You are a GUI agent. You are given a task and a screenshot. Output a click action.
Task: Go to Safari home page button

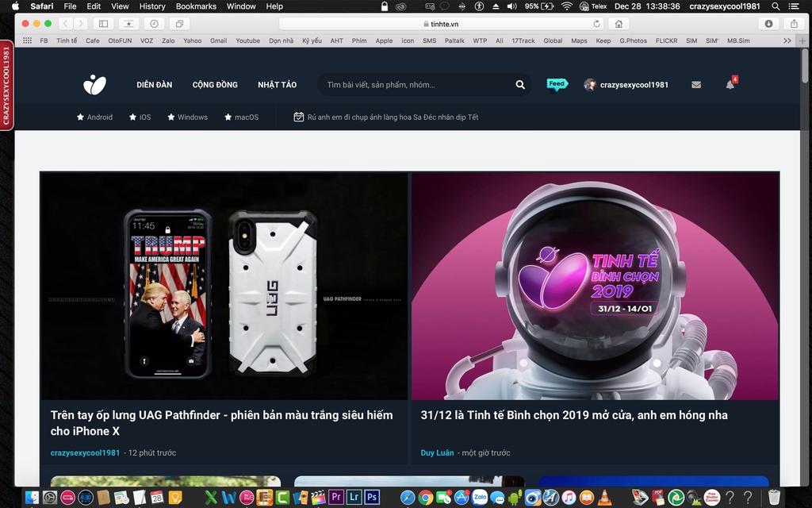[619, 24]
